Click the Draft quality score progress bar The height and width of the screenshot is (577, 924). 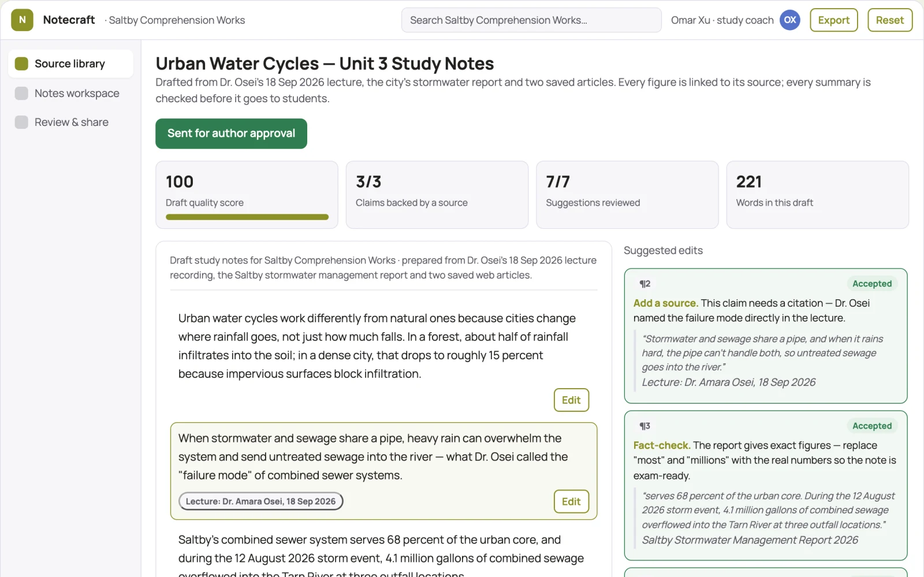pos(247,217)
